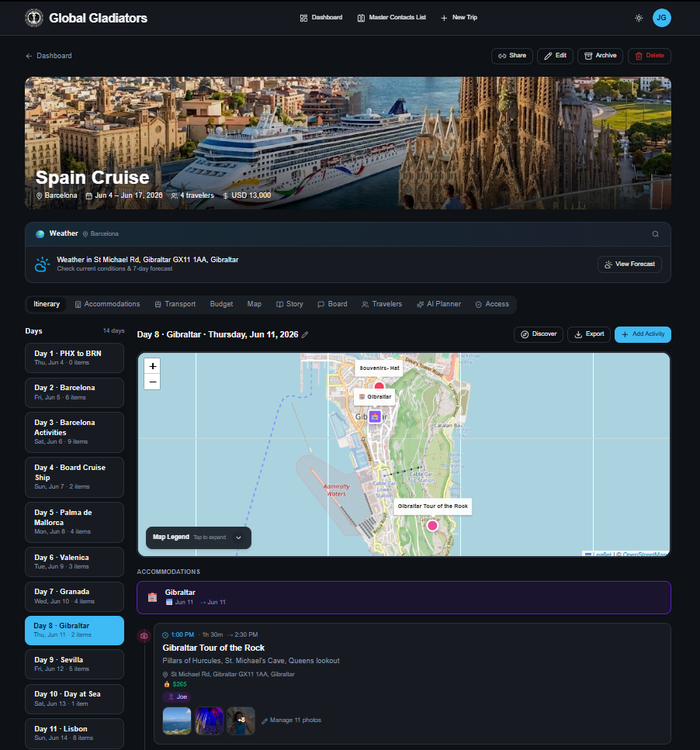
Task: Select the Itinerary tab
Action: 47,304
